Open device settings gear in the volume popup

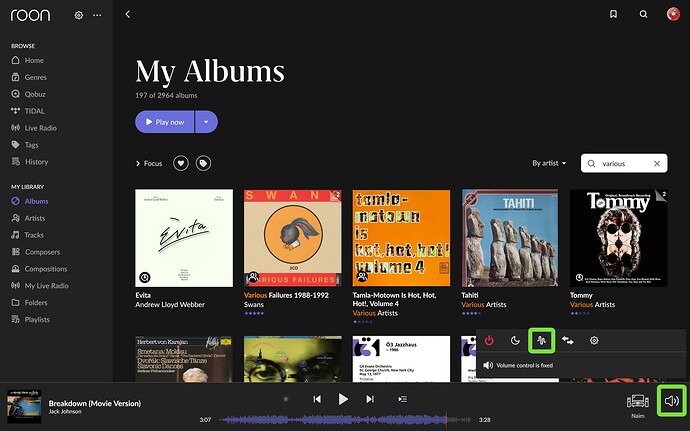click(594, 340)
